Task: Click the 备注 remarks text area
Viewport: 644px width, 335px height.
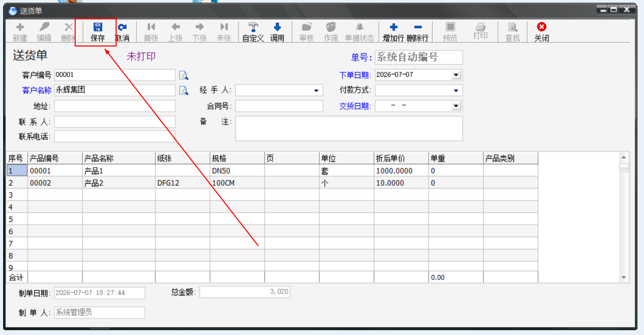Action: pyautogui.click(x=349, y=128)
